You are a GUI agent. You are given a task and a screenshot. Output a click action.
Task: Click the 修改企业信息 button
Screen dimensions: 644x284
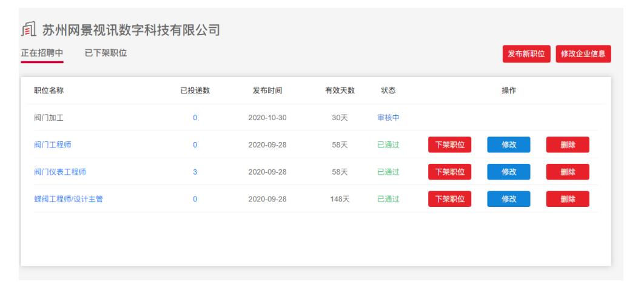(583, 54)
